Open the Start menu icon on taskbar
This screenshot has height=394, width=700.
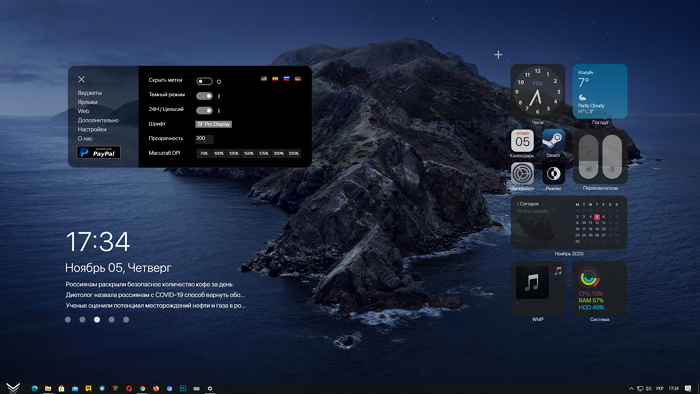click(13, 388)
